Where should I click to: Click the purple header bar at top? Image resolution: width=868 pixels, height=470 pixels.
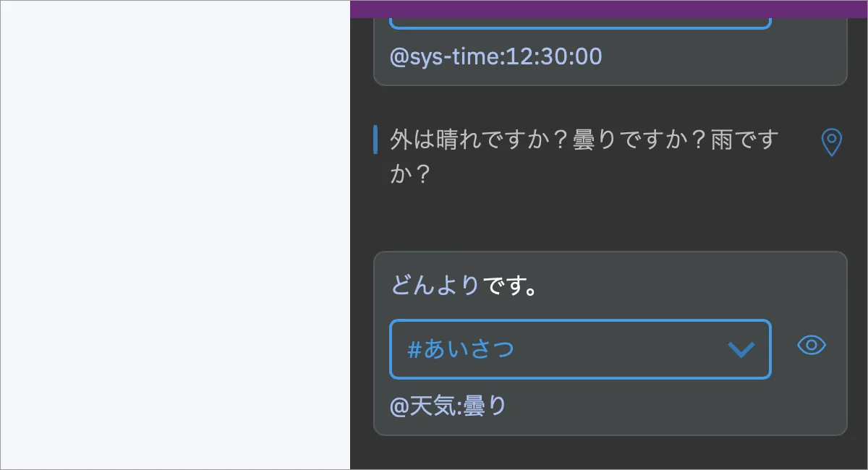click(609, 8)
